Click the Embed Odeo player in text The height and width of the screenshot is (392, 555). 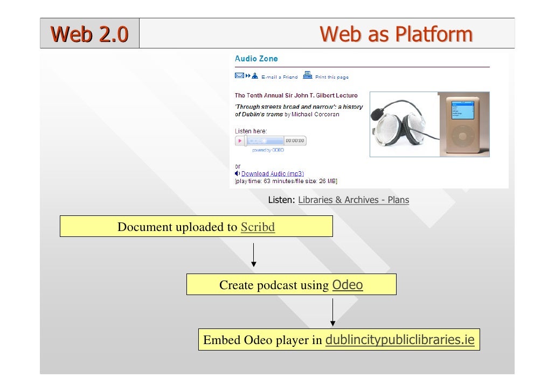point(262,340)
